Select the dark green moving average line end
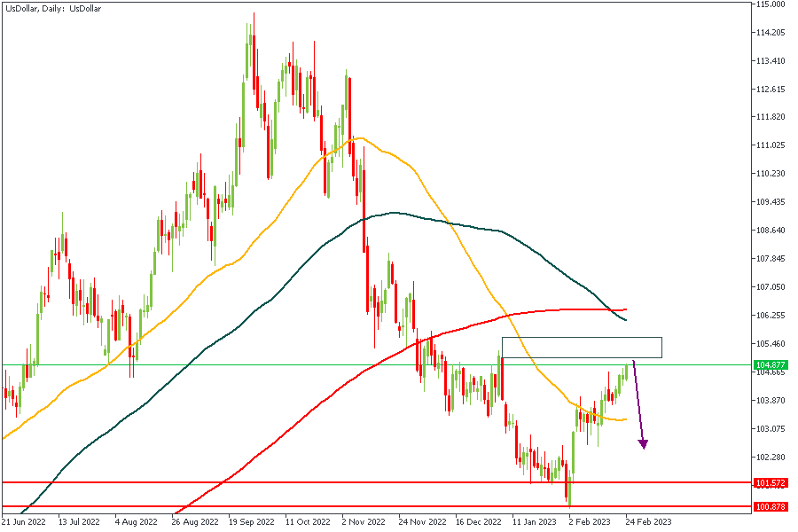This screenshot has height=532, width=798. click(625, 319)
